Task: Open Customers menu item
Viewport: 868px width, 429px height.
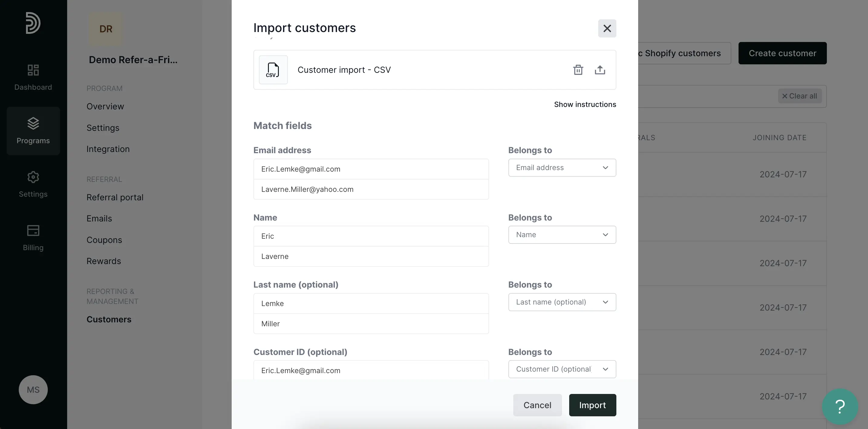Action: click(x=109, y=319)
